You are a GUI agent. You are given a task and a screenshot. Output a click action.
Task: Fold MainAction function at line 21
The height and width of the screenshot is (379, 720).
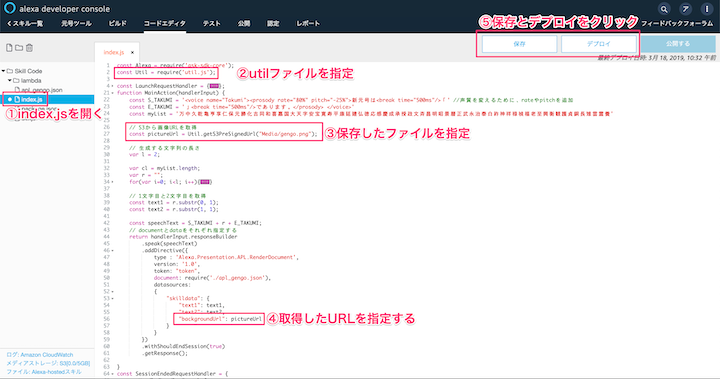[x=112, y=93]
